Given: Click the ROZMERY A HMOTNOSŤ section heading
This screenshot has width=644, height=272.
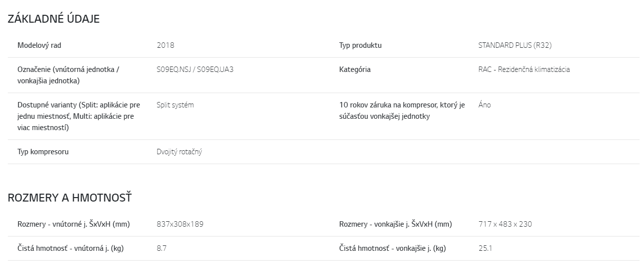Looking at the screenshot, I should (70, 198).
